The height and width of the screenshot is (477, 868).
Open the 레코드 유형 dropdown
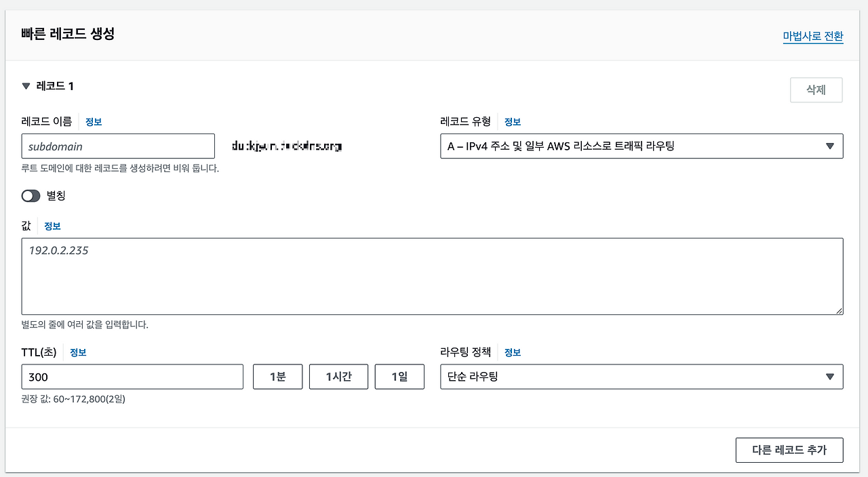coord(642,146)
